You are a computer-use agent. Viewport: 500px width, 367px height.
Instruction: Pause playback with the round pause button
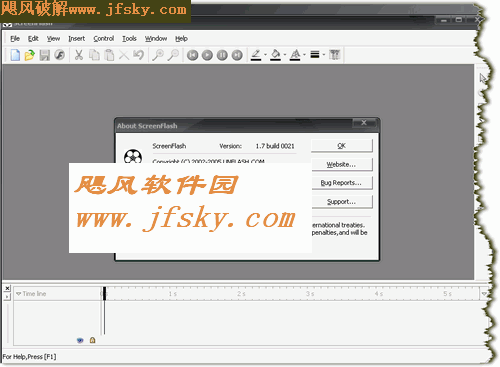click(x=222, y=55)
